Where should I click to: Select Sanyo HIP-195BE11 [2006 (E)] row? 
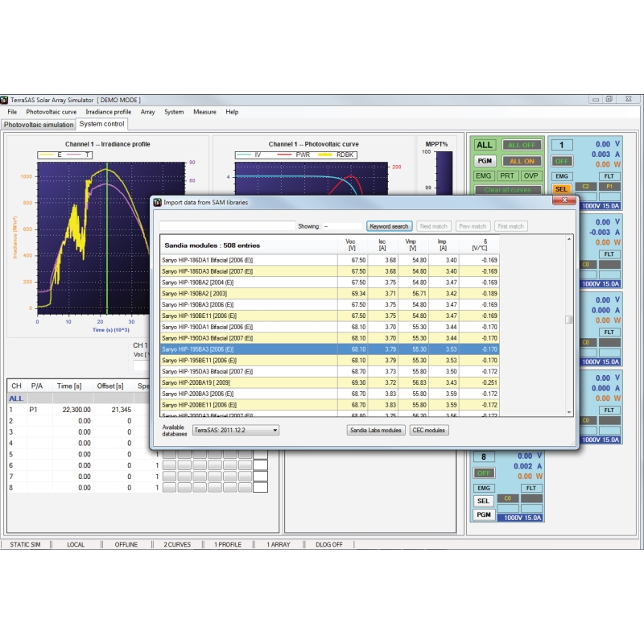[x=329, y=360]
